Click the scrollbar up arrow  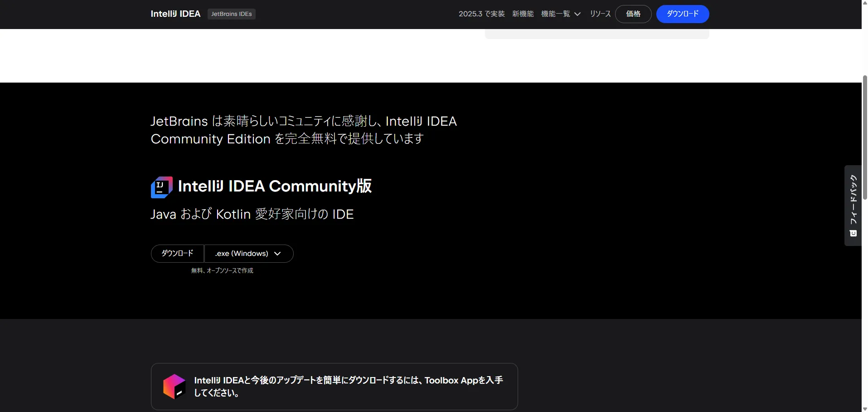click(865, 3)
